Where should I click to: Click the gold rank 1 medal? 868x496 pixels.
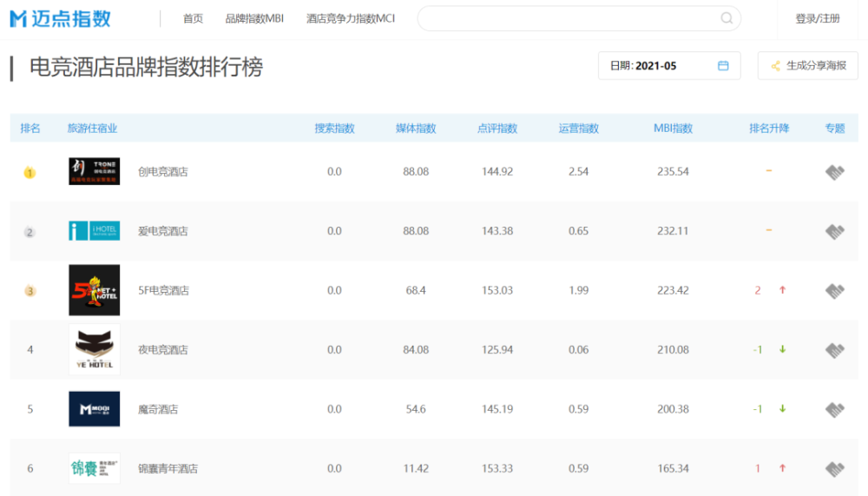pyautogui.click(x=30, y=172)
